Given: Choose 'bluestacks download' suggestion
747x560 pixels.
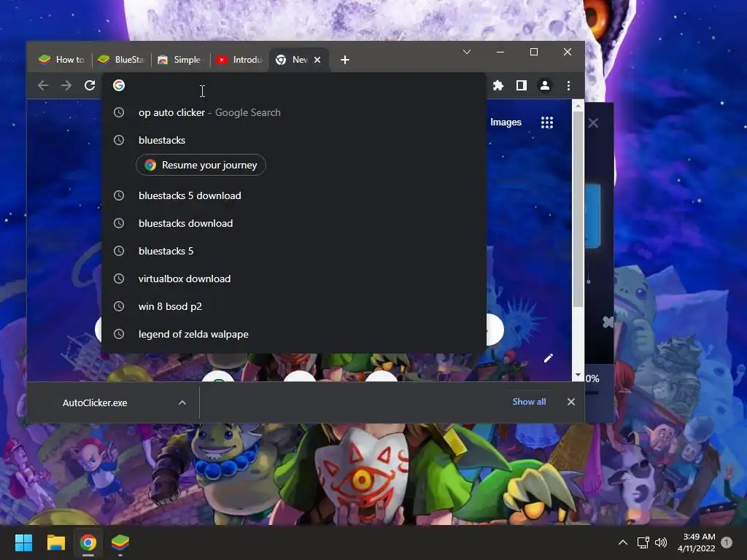Looking at the screenshot, I should tap(294, 223).
